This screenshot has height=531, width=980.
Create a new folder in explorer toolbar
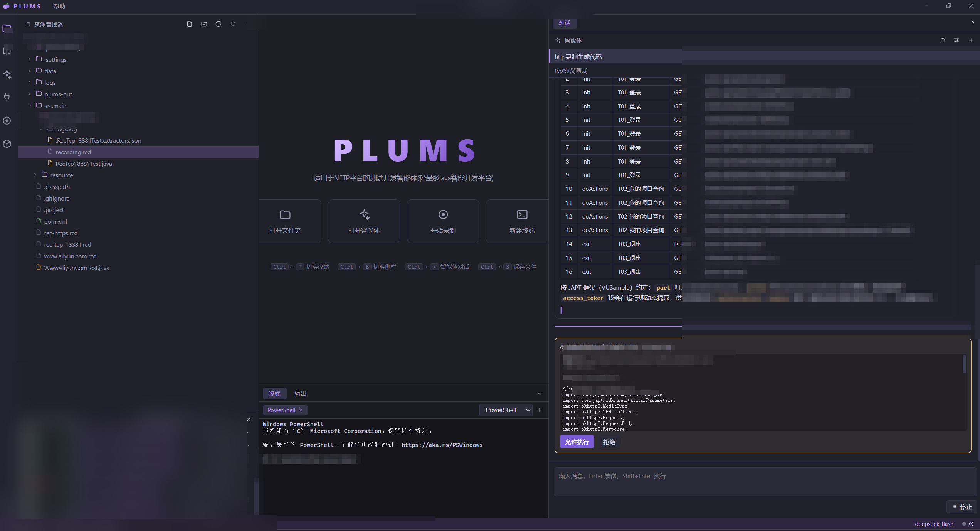point(204,24)
